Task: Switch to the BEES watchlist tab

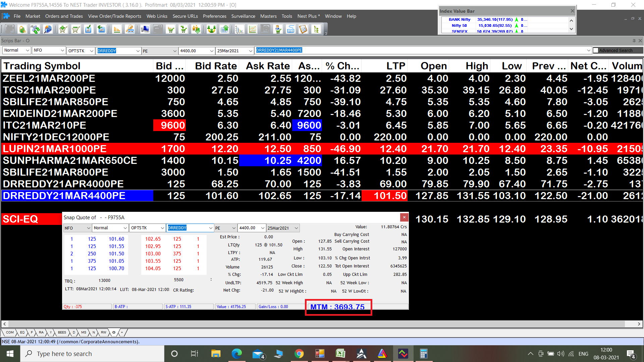Action: (x=62, y=333)
